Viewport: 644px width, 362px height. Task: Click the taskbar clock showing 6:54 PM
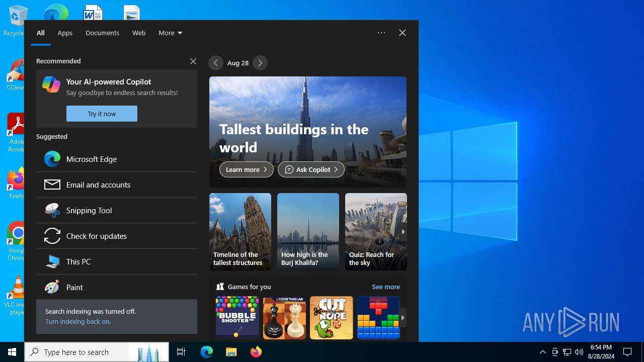(602, 352)
